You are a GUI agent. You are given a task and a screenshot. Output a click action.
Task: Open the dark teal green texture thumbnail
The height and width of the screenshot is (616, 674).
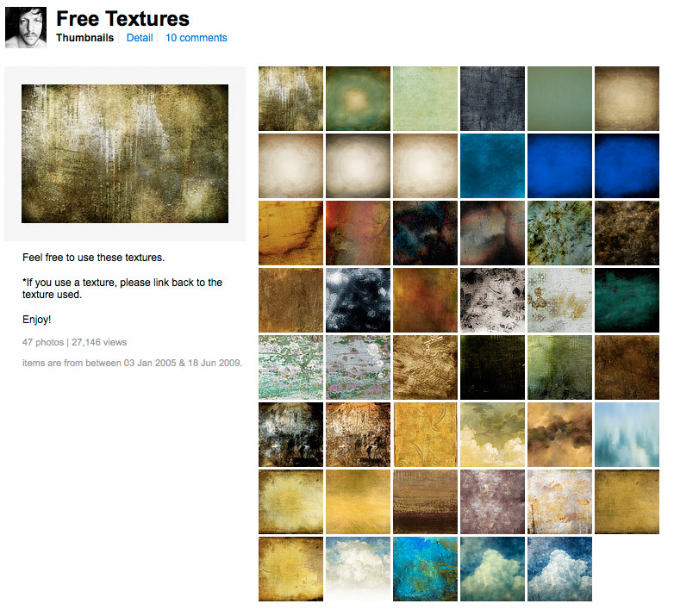coord(627,301)
